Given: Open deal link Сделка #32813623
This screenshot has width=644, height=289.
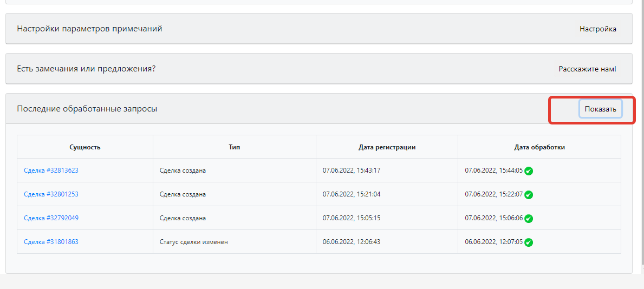Looking at the screenshot, I should click(x=51, y=170).
